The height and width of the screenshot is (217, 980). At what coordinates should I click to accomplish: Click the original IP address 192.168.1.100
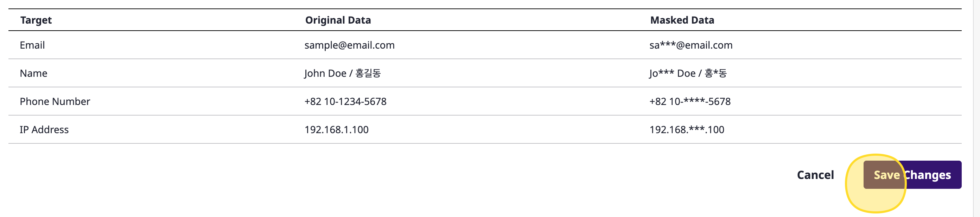tap(336, 130)
